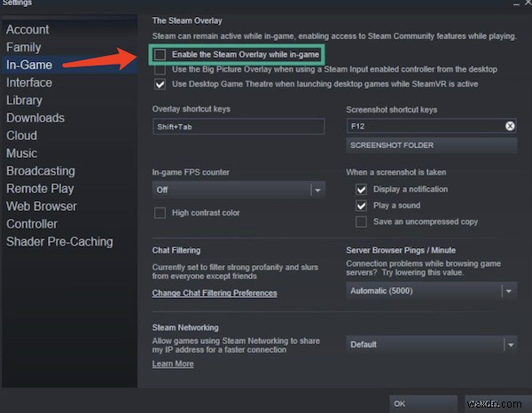Confirm settings with the OK button
This screenshot has width=532, height=413.
coord(423,403)
